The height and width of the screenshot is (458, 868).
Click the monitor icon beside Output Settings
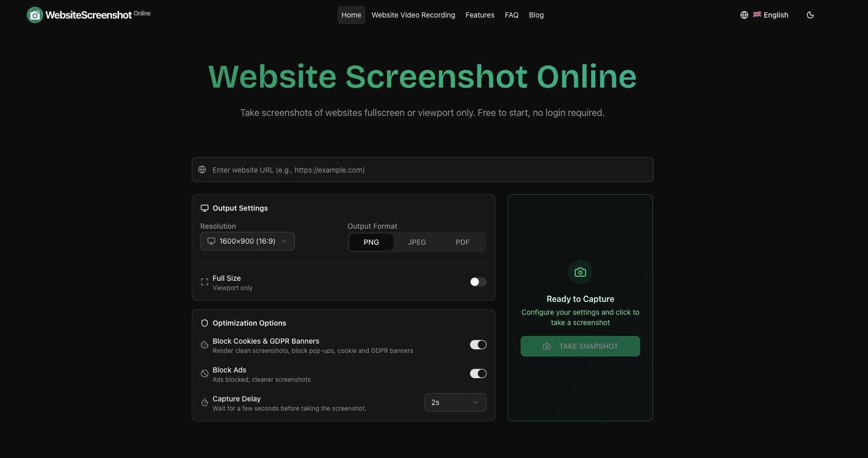(x=205, y=208)
